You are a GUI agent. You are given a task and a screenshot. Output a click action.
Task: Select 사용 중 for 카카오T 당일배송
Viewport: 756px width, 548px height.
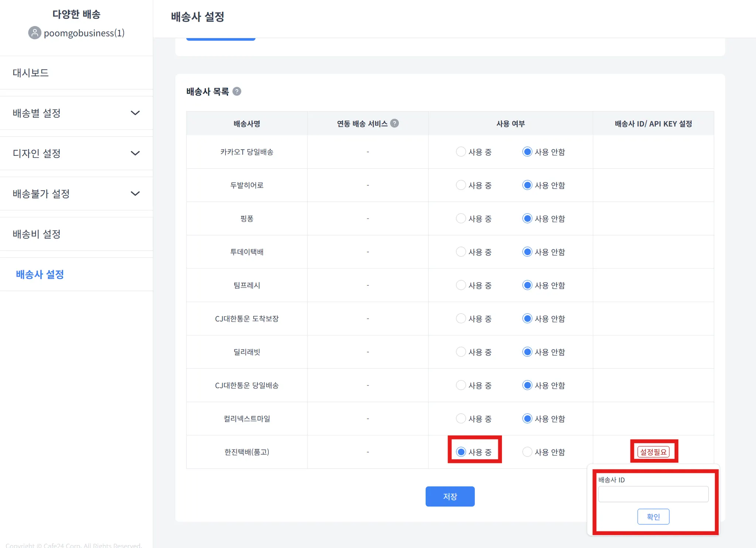(461, 152)
